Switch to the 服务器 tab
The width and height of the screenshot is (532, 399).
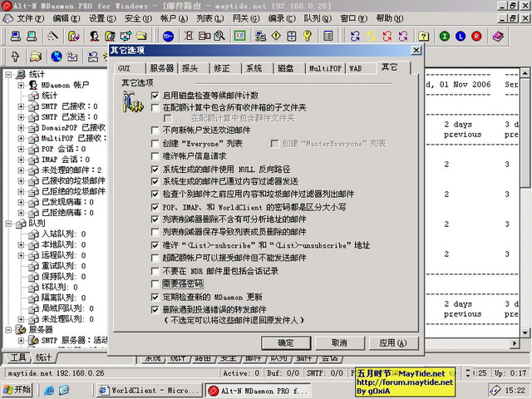(x=161, y=68)
